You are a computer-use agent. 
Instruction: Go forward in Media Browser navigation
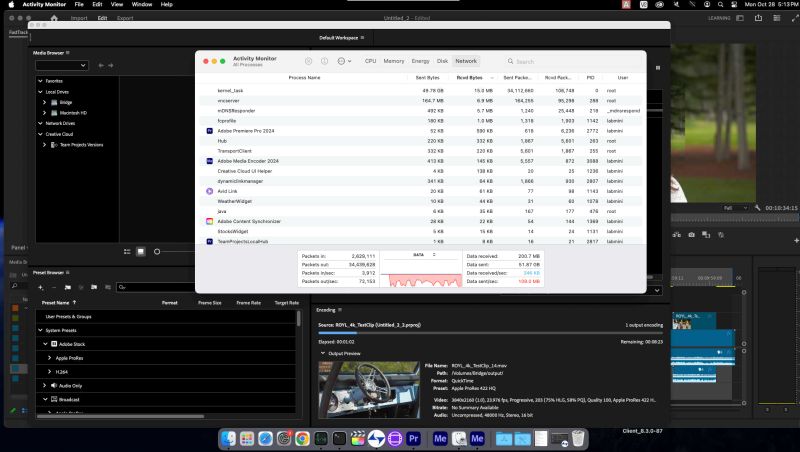111,65
